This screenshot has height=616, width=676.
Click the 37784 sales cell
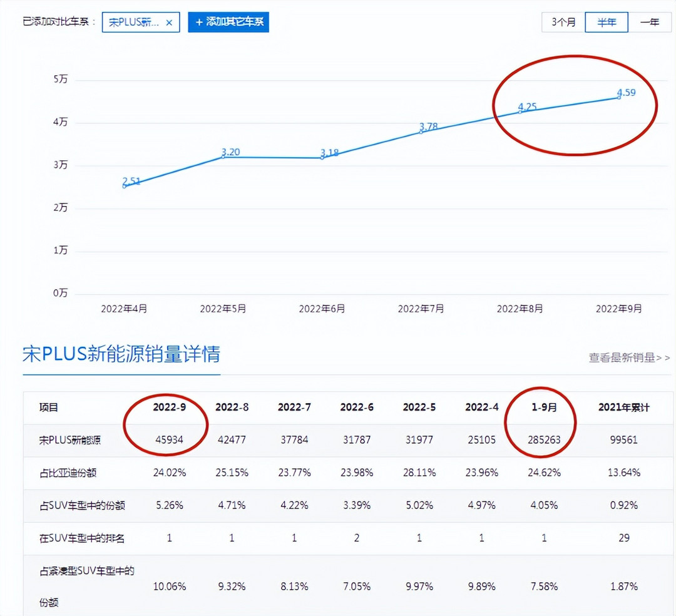(294, 439)
